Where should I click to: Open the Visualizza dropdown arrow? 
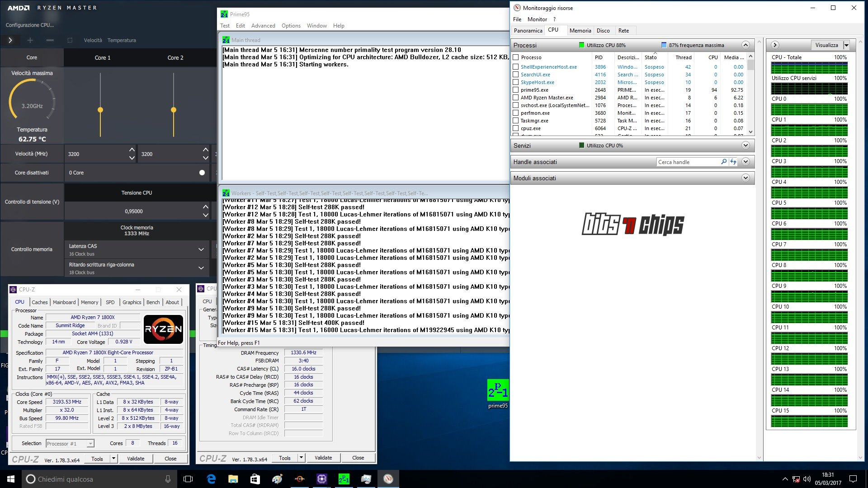tap(846, 45)
